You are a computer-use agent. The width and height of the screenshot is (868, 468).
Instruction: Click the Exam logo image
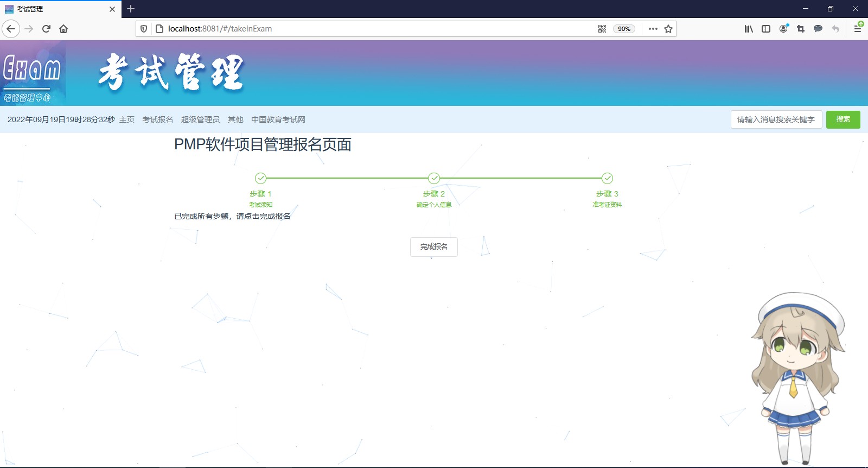point(33,73)
